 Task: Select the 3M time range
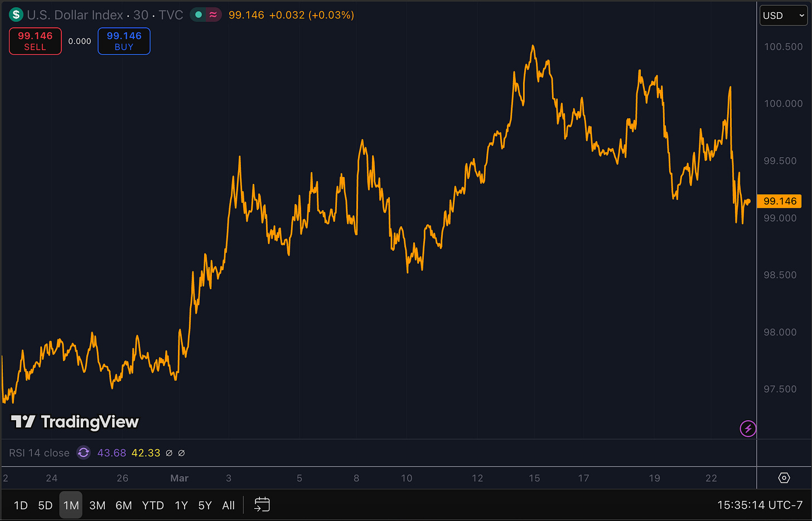[97, 505]
